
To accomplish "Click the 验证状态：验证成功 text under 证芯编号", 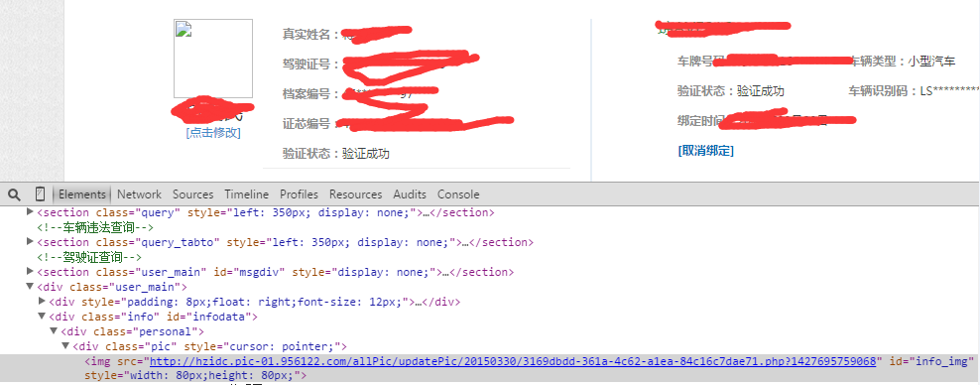I will pyautogui.click(x=335, y=154).
